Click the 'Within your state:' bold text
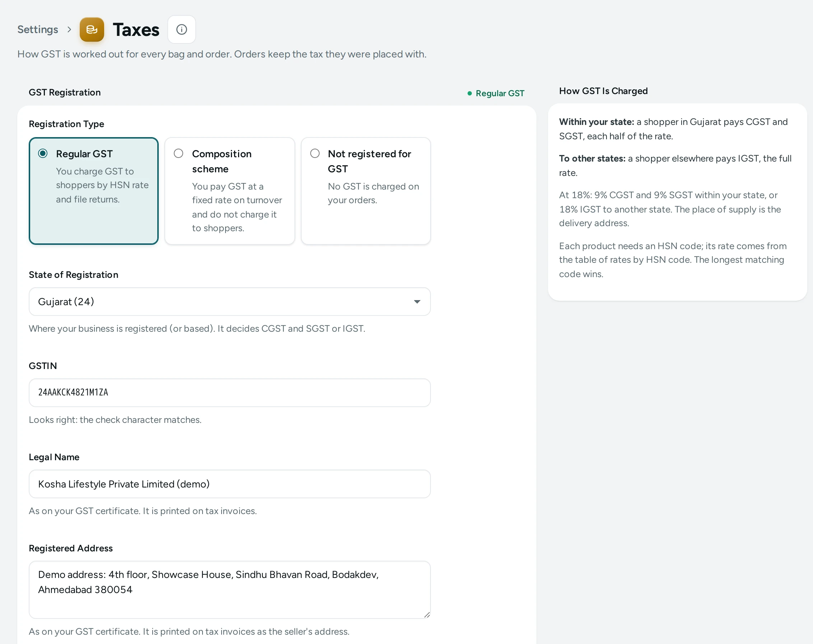Image resolution: width=813 pixels, height=644 pixels. [596, 122]
